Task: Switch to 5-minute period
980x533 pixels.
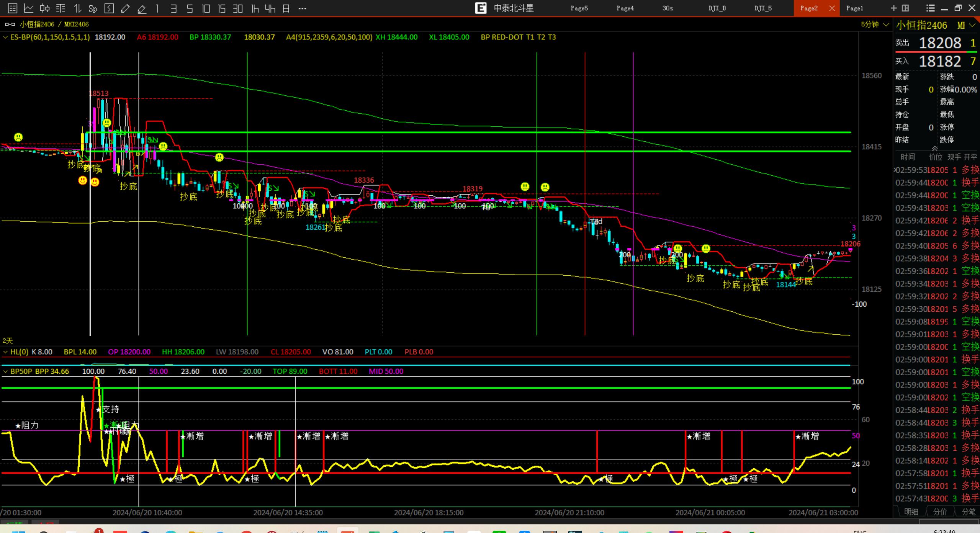Action: 190,8
